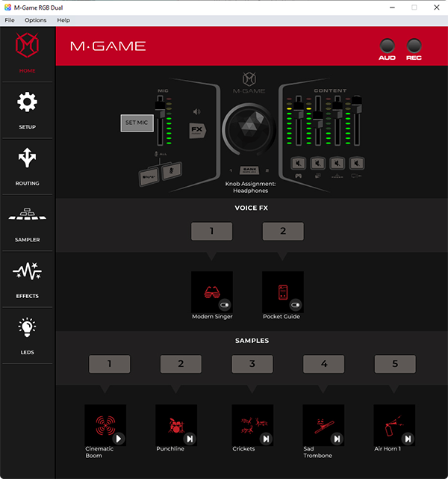This screenshot has width=448, height=479.
Task: Expand Samples slot 3
Action: point(252,364)
